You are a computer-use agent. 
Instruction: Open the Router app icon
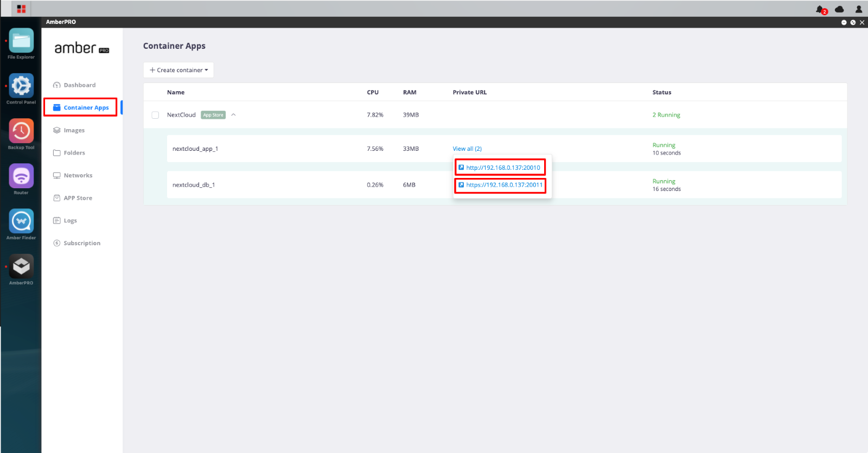(21, 176)
